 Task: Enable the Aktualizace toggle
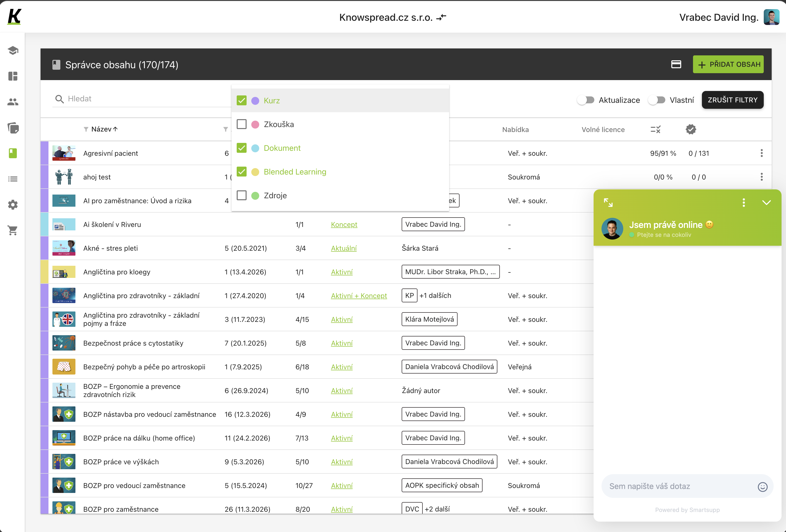586,100
